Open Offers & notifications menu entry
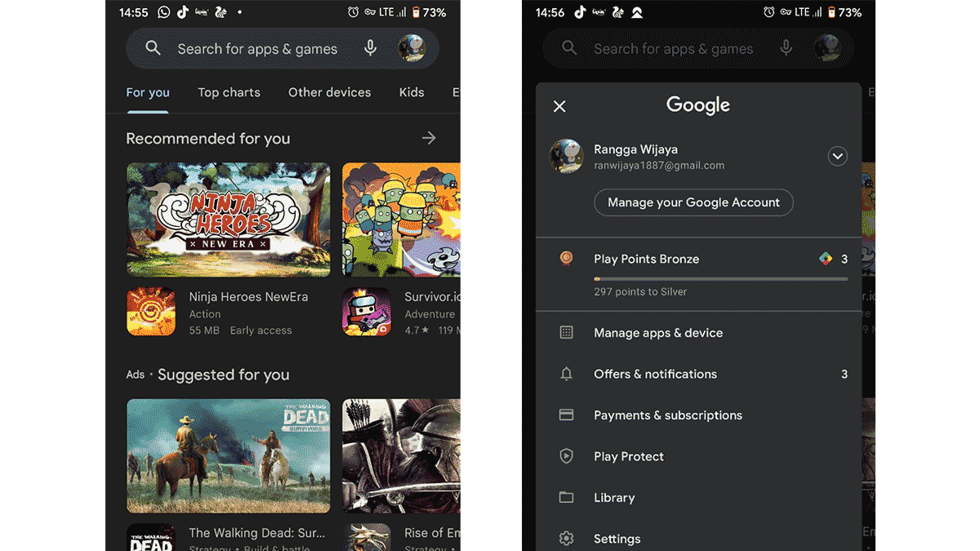 [x=698, y=374]
